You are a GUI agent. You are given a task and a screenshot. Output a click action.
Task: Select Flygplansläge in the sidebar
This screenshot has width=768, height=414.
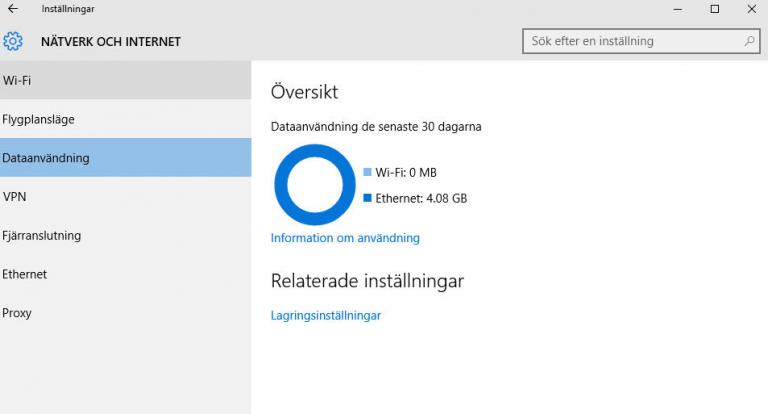click(x=125, y=119)
